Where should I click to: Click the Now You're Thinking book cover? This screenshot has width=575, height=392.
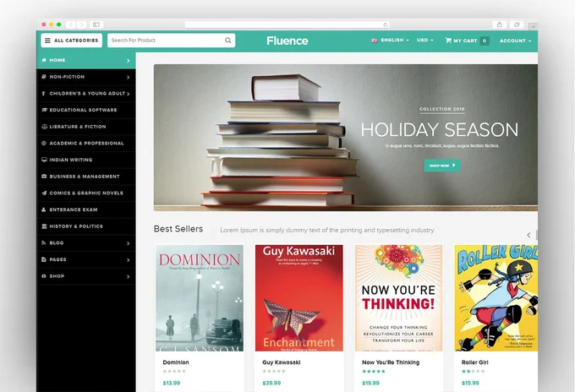(398, 298)
